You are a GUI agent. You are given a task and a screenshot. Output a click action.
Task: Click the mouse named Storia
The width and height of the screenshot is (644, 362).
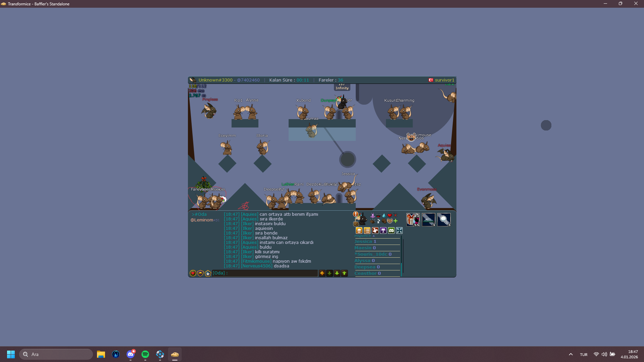coord(263,147)
